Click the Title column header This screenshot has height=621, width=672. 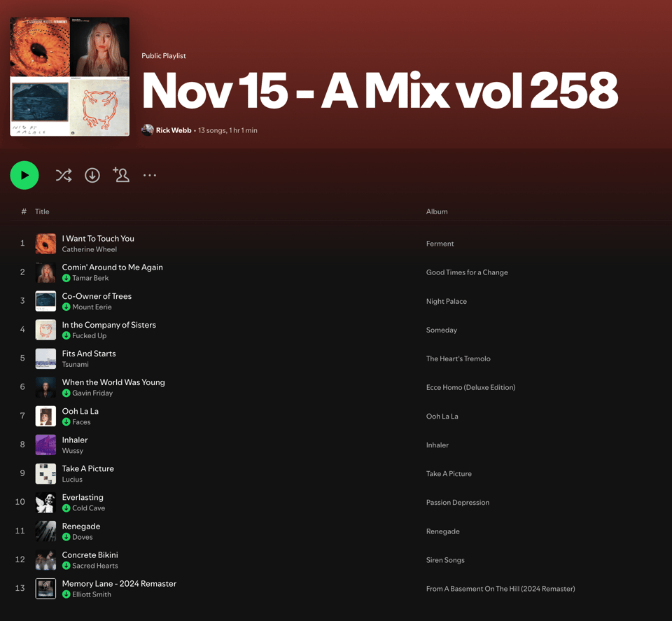(42, 211)
